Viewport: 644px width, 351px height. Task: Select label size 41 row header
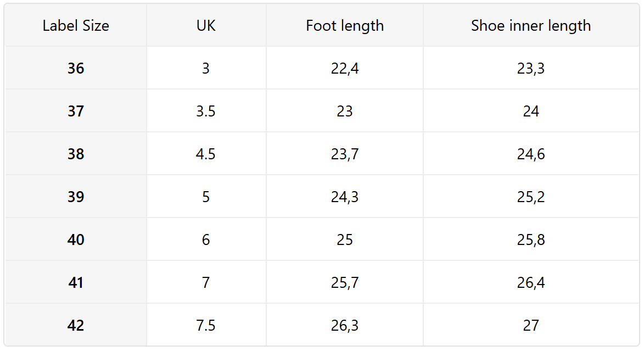(x=76, y=283)
